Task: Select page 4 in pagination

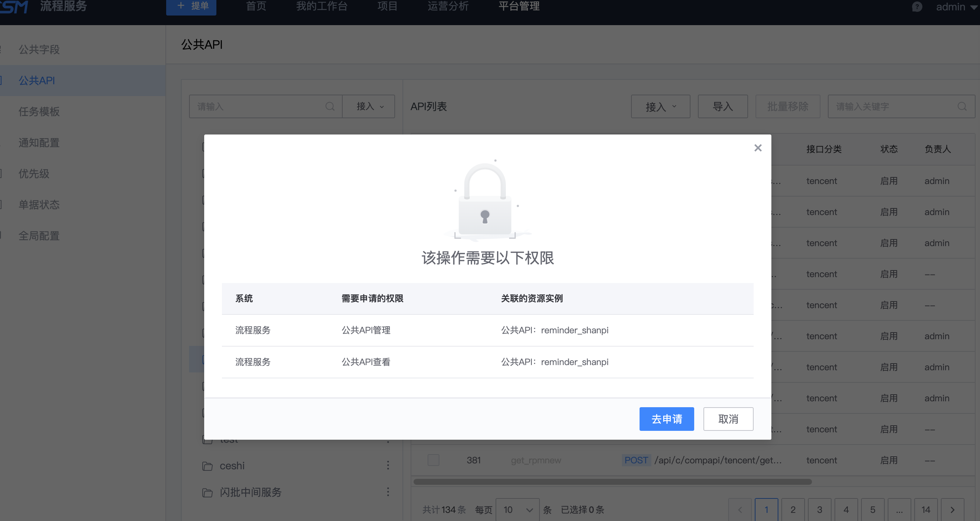Action: [846, 510]
